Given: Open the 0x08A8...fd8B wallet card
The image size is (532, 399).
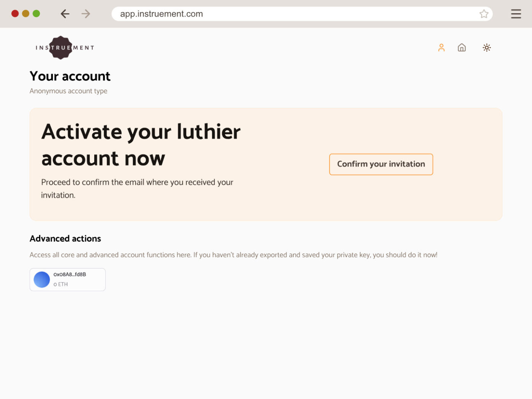Looking at the screenshot, I should pos(68,280).
